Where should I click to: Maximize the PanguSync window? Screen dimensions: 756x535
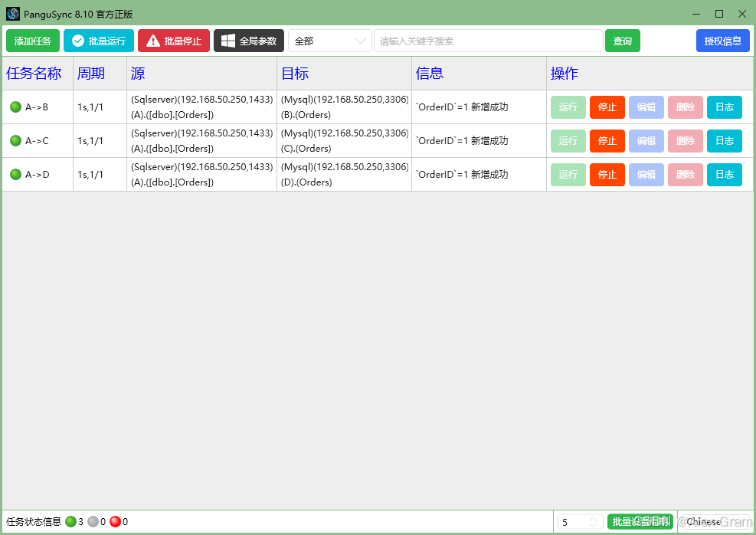click(x=719, y=14)
